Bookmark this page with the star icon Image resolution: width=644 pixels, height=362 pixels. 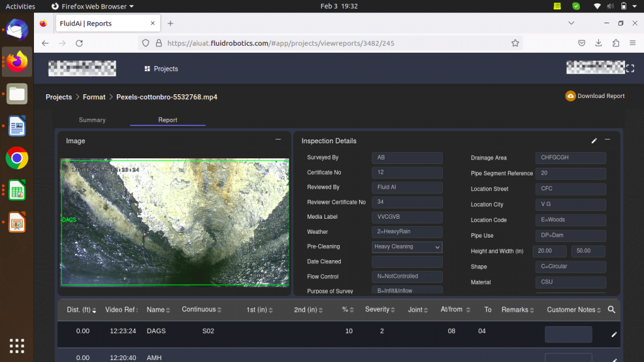[x=515, y=43]
